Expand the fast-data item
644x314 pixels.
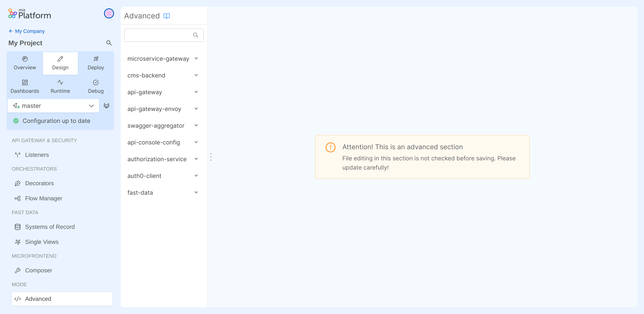point(196,192)
